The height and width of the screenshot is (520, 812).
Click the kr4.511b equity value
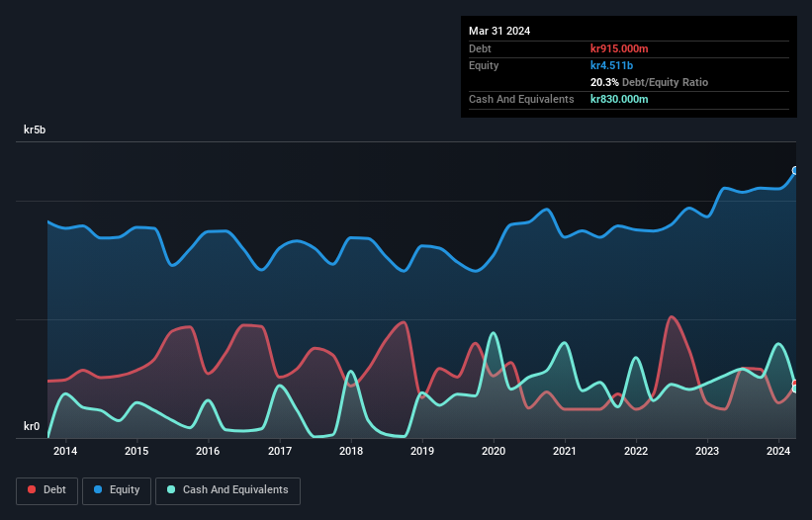[x=611, y=65]
